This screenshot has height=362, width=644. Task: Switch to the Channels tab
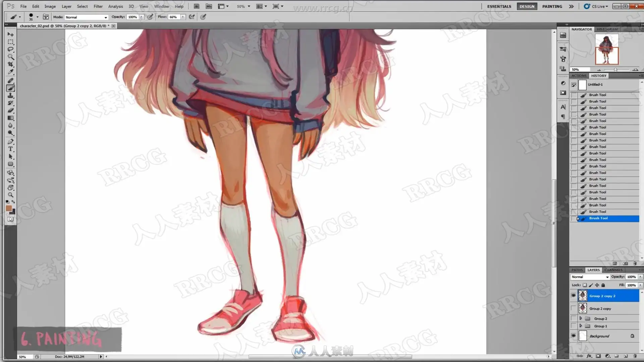click(x=613, y=270)
